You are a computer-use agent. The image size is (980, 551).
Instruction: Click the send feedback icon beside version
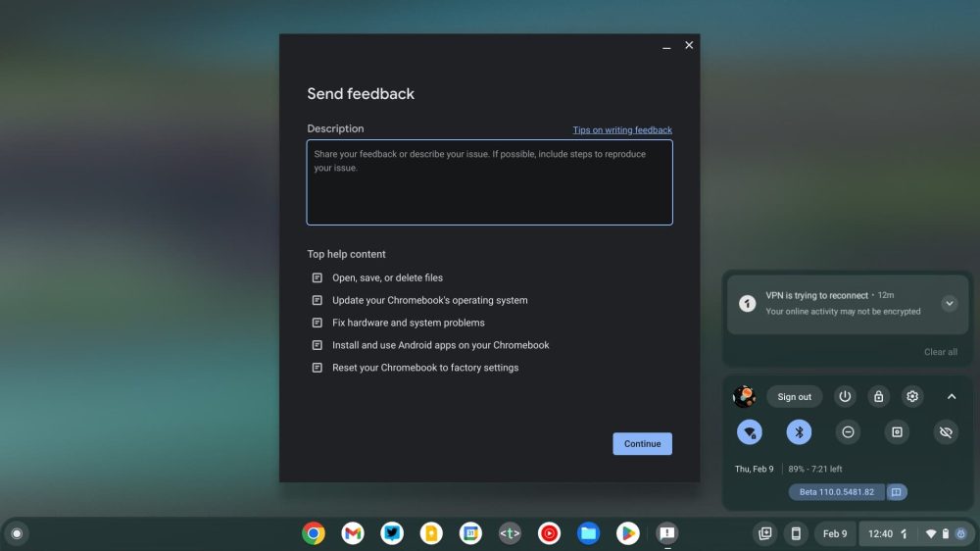(x=897, y=492)
